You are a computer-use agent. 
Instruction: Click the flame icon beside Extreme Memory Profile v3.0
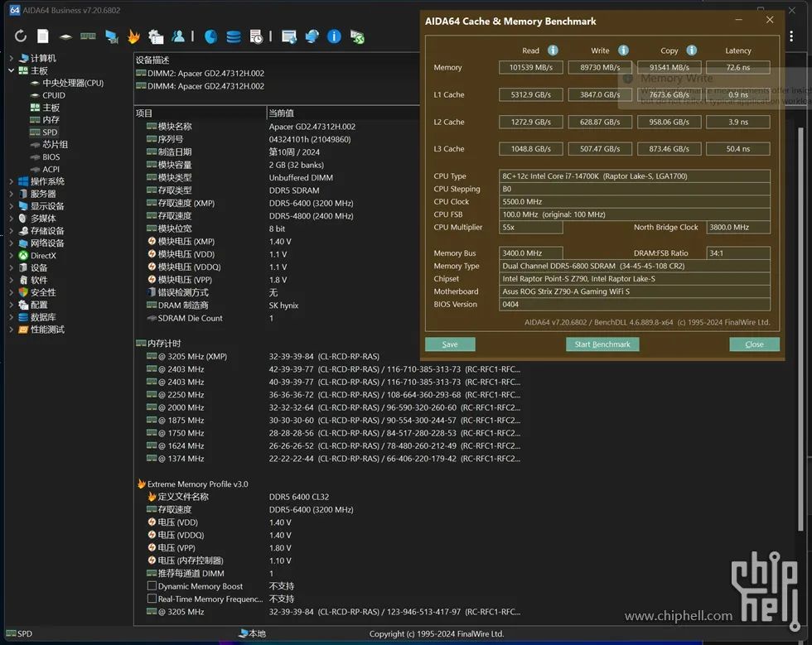(x=142, y=484)
